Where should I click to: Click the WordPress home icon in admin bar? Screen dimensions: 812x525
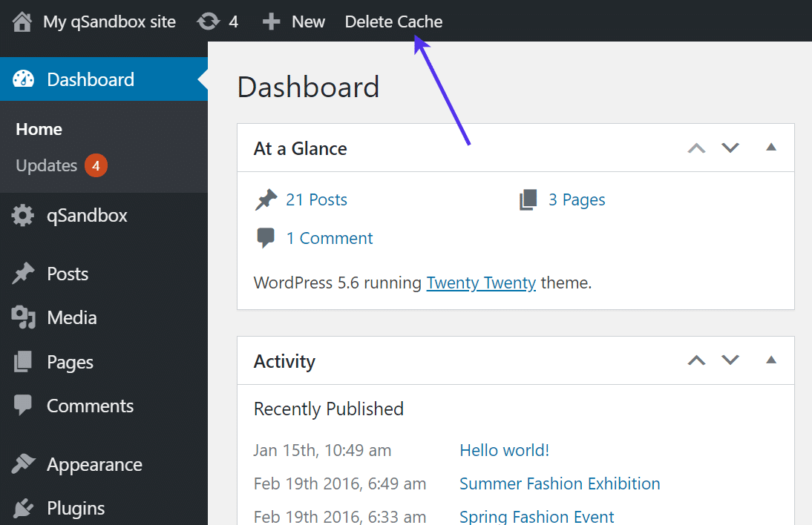coord(21,22)
